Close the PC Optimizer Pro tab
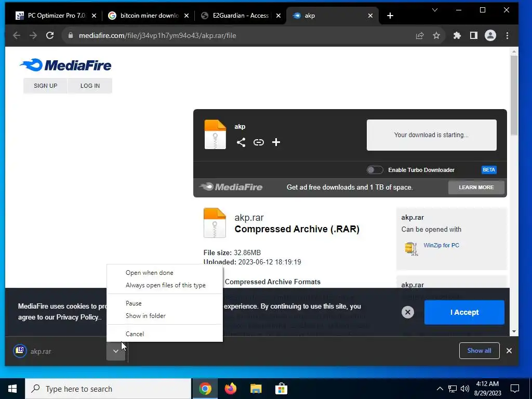This screenshot has width=532, height=399. pos(94,16)
